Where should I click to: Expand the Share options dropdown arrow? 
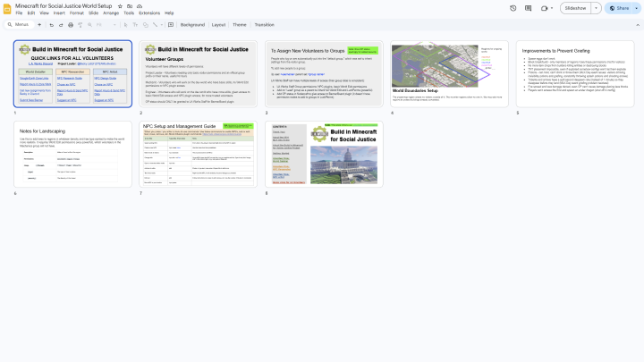[637, 8]
